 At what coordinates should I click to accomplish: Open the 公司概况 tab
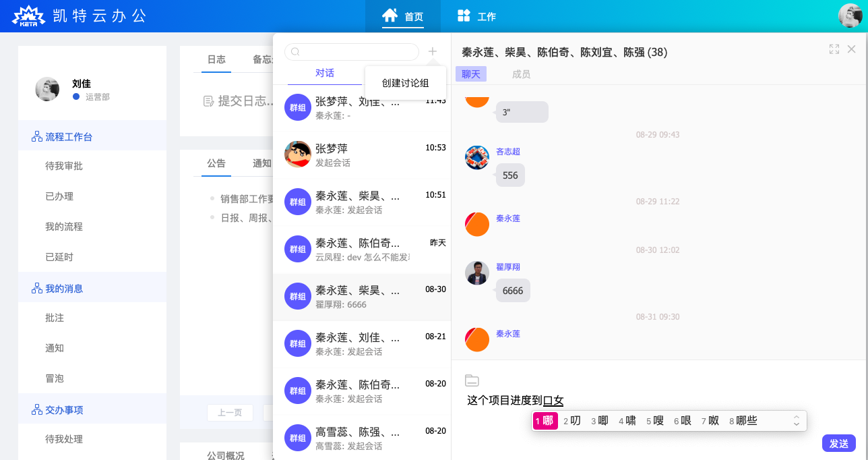click(x=226, y=455)
